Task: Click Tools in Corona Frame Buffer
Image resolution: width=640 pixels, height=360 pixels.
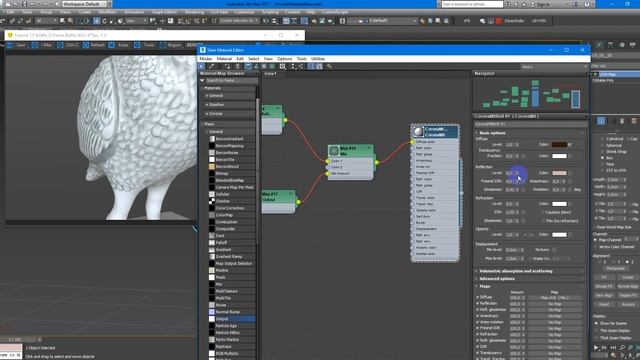Action: coord(144,45)
